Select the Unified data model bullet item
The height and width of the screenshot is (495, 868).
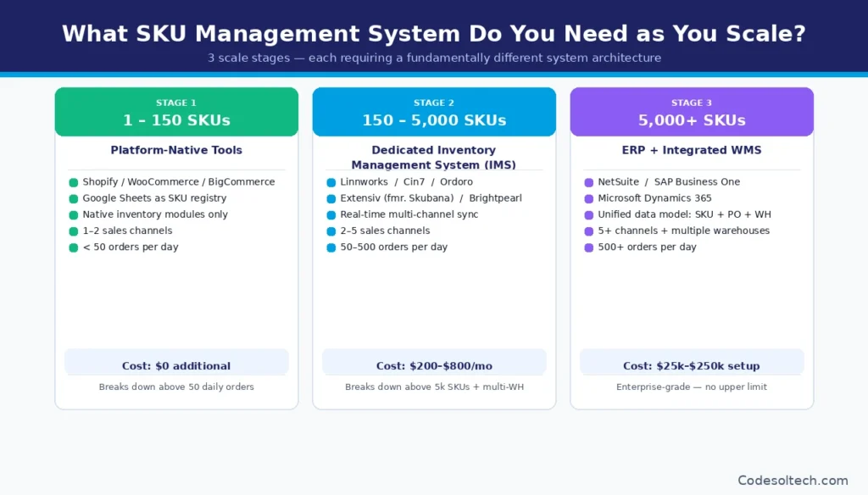685,214
